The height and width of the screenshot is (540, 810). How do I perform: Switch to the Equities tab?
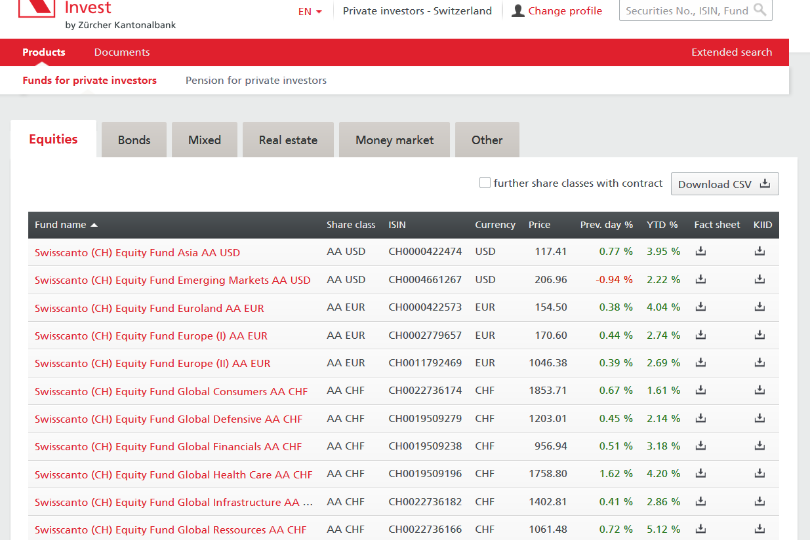pyautogui.click(x=53, y=139)
